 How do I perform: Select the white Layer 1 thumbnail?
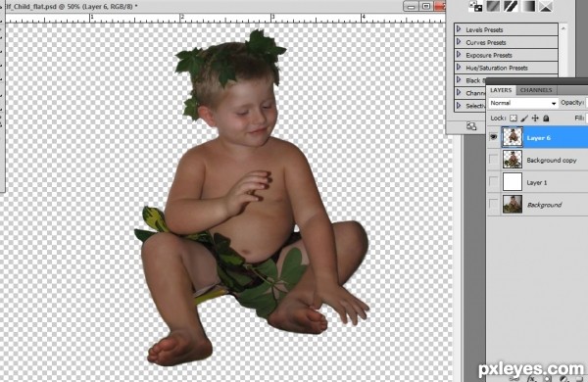click(x=513, y=182)
